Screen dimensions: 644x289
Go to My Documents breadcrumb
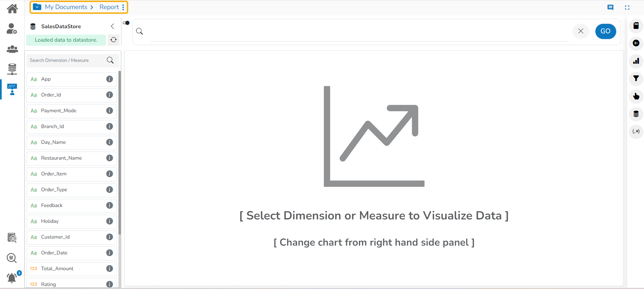pyautogui.click(x=66, y=7)
